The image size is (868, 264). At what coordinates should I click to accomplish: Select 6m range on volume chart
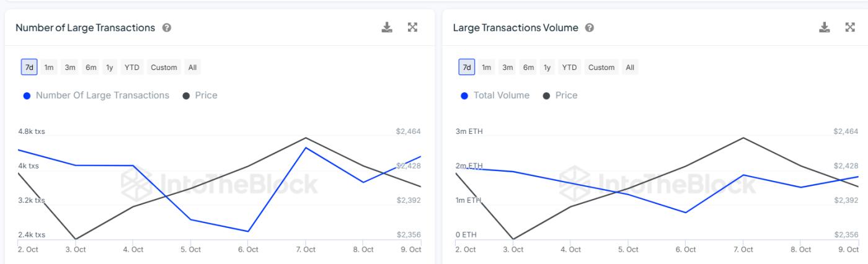click(528, 68)
